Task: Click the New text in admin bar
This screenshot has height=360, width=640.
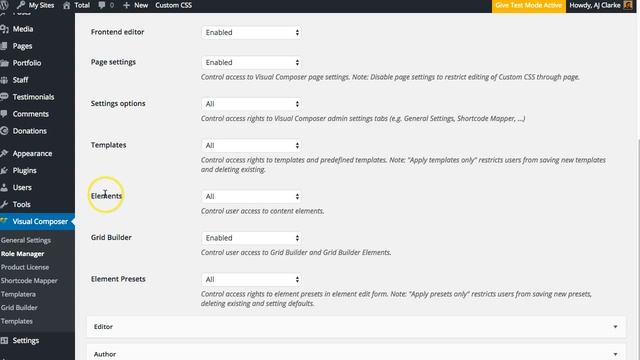Action: pos(141,5)
